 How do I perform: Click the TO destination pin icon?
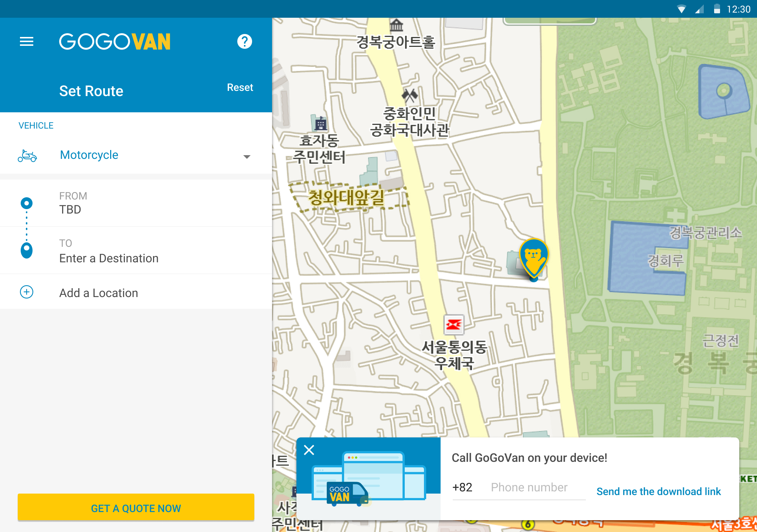(27, 250)
